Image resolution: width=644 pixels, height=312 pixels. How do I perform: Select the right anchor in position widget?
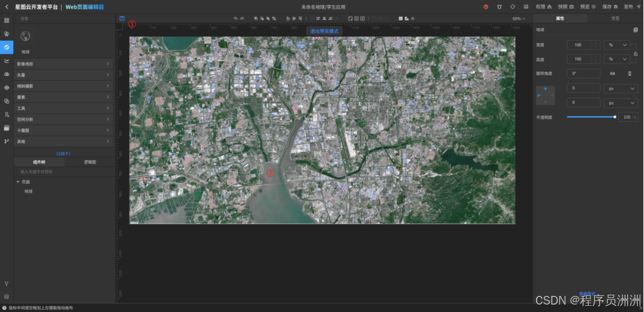[x=552, y=96]
